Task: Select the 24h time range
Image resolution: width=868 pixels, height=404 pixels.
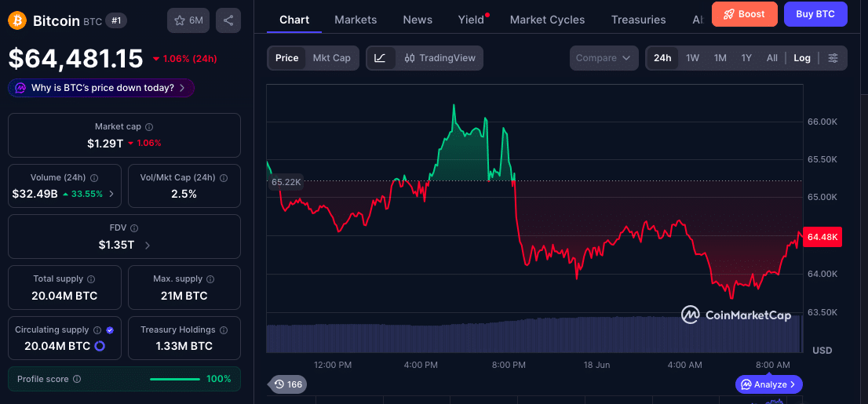Action: [662, 58]
